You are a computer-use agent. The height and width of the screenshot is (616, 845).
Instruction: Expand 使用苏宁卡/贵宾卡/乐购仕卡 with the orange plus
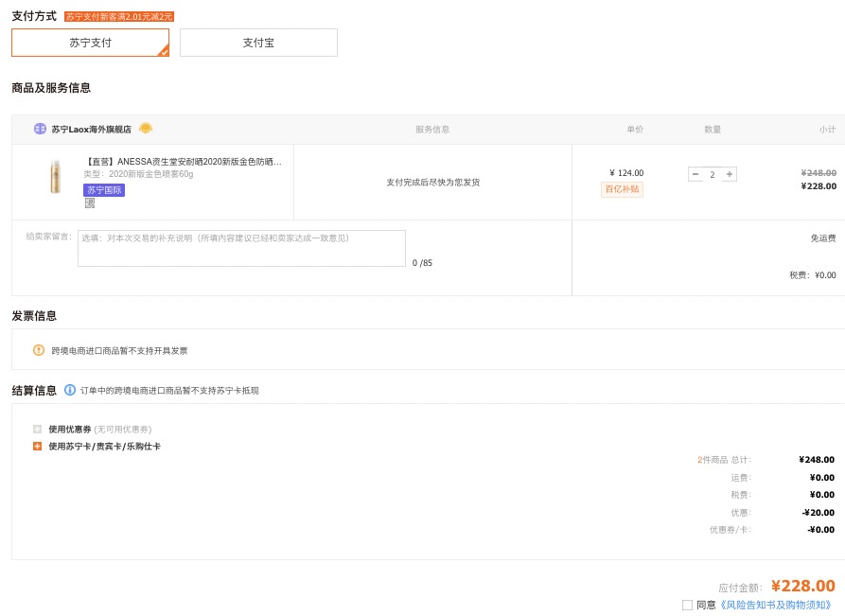(37, 447)
